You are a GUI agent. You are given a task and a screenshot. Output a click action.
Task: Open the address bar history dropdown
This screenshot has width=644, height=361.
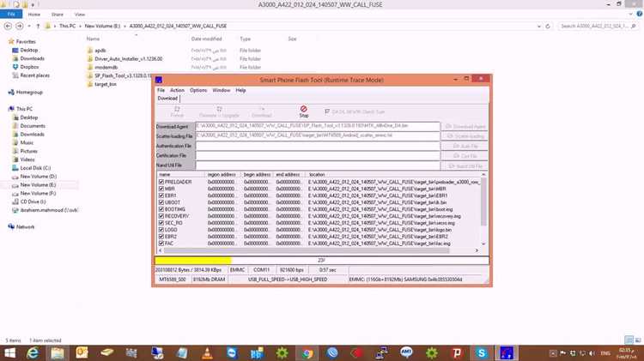coord(539,26)
